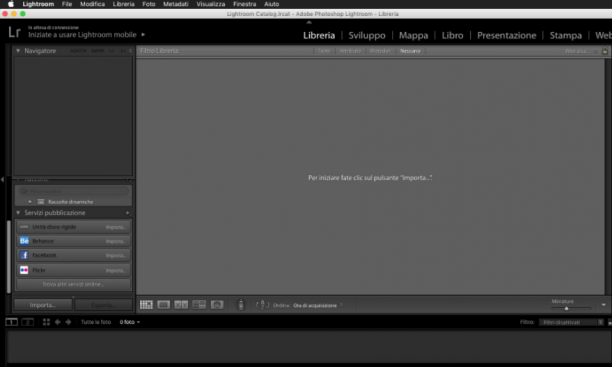Expand the Raccolte dinamiche tree item
612x367 pixels.
point(30,202)
